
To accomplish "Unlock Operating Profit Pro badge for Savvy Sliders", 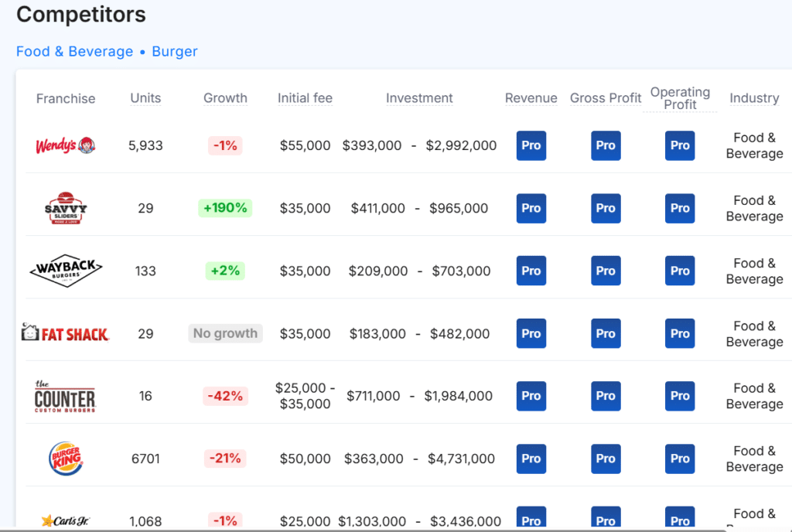I will pyautogui.click(x=680, y=208).
